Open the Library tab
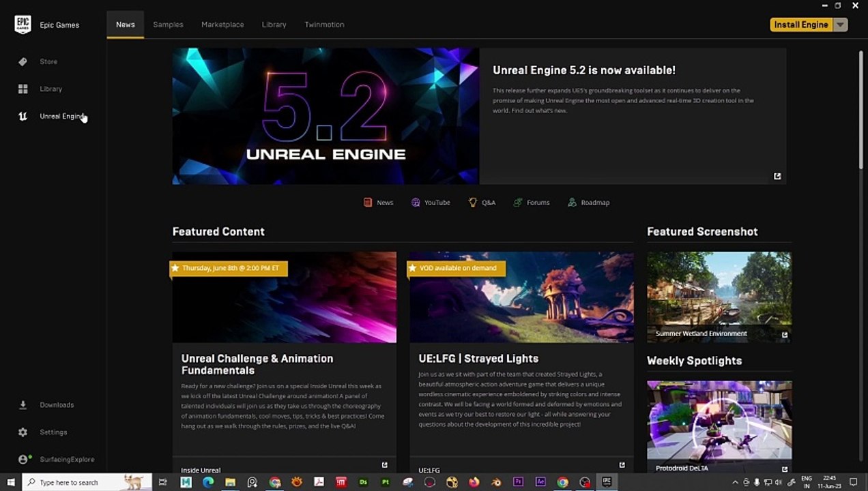This screenshot has height=491, width=868. click(x=274, y=25)
